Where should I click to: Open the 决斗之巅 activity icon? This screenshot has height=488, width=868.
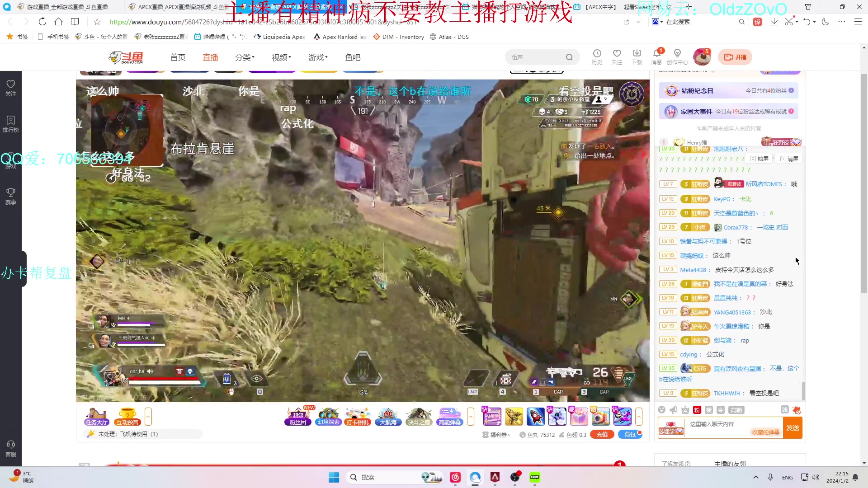pyautogui.click(x=419, y=417)
